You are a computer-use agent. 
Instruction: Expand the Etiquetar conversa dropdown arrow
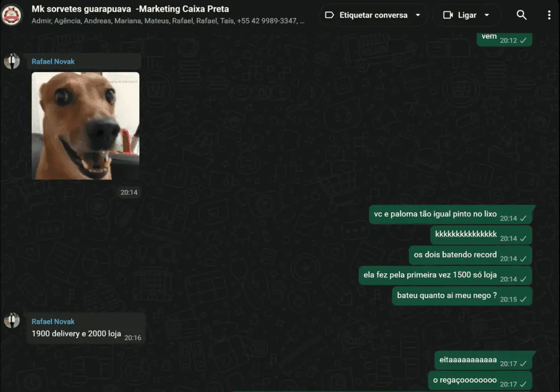point(417,15)
